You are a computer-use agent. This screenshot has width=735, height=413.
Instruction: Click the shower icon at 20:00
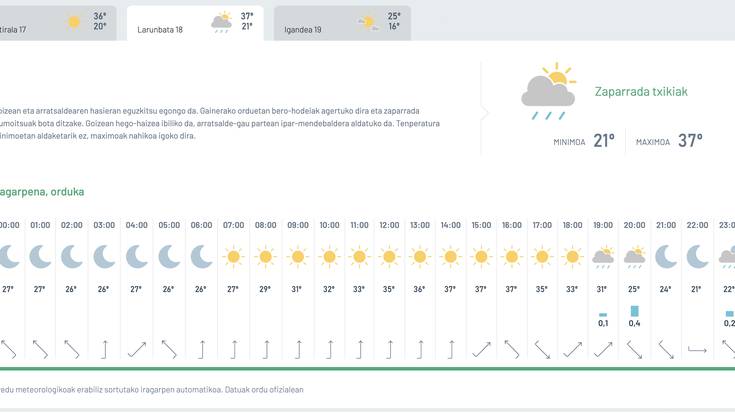click(x=635, y=257)
